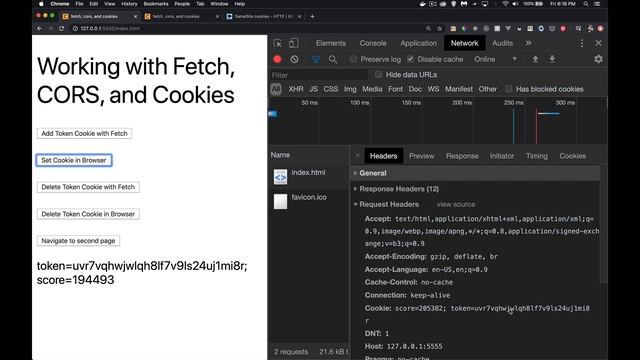Import HAR file with upload arrow
The height and width of the screenshot is (360, 640).
(535, 59)
